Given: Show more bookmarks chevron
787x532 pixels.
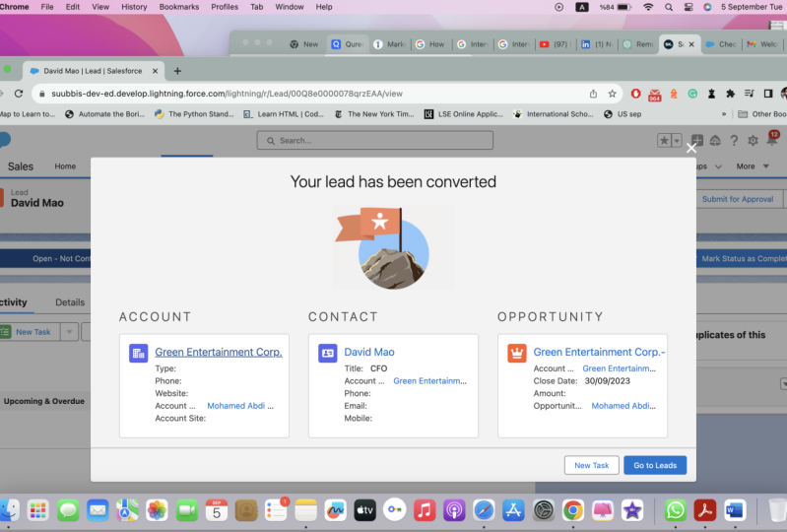Looking at the screenshot, I should [x=724, y=114].
